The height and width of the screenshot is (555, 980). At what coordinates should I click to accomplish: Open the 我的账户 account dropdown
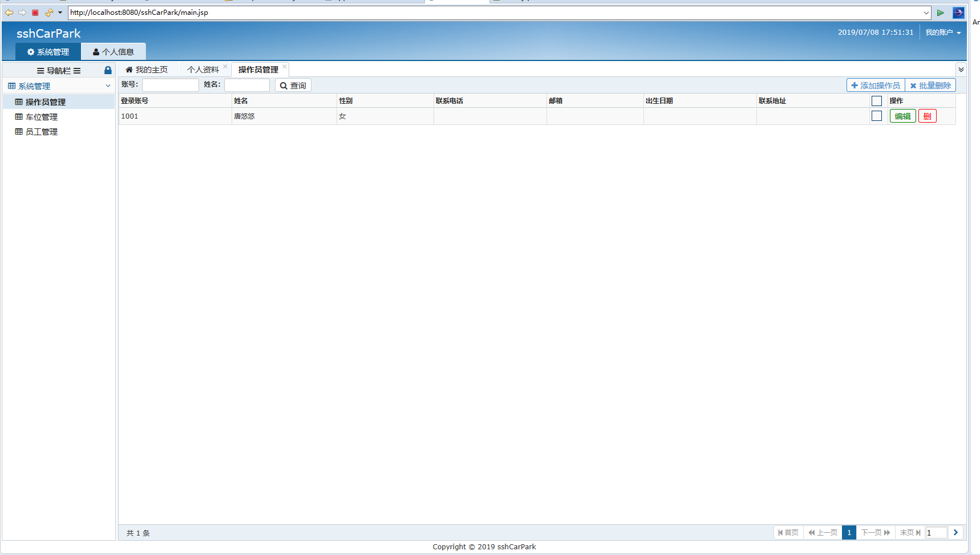click(x=943, y=33)
